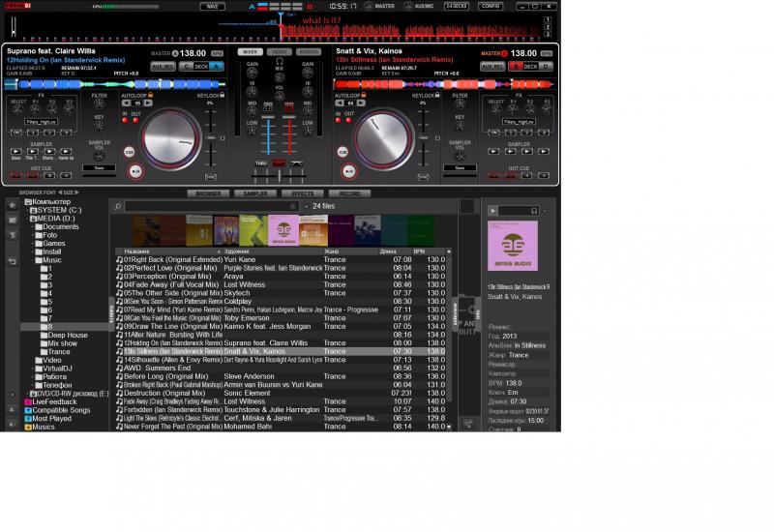Open the right deck FX effect selector
The height and width of the screenshot is (532, 774).
pyautogui.click(x=520, y=122)
